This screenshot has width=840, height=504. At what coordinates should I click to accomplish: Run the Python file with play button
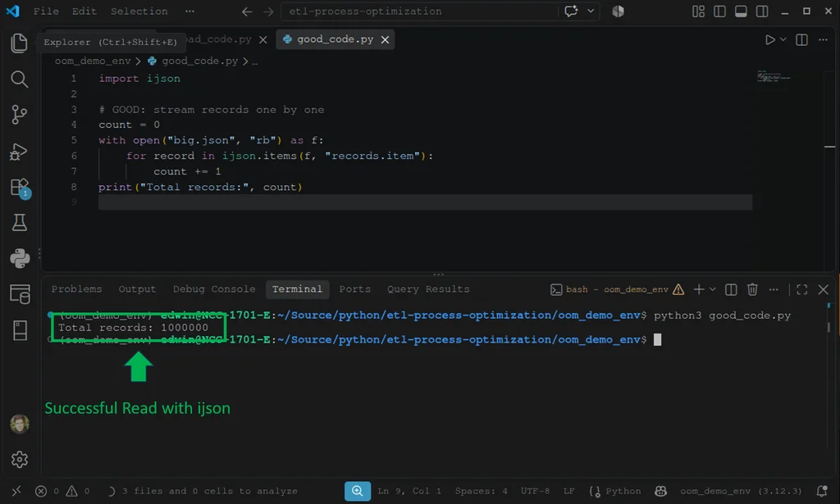(769, 39)
